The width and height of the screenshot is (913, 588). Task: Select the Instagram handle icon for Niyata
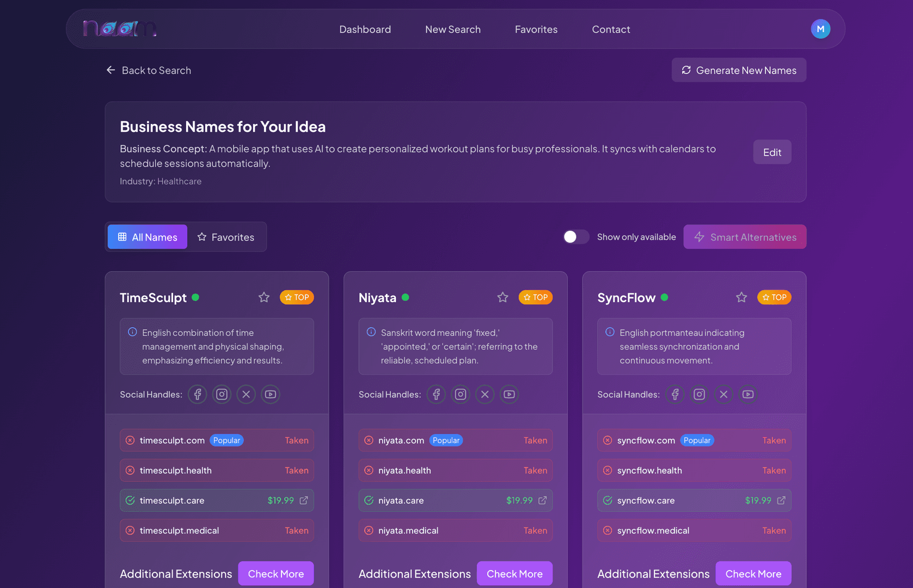pos(460,394)
